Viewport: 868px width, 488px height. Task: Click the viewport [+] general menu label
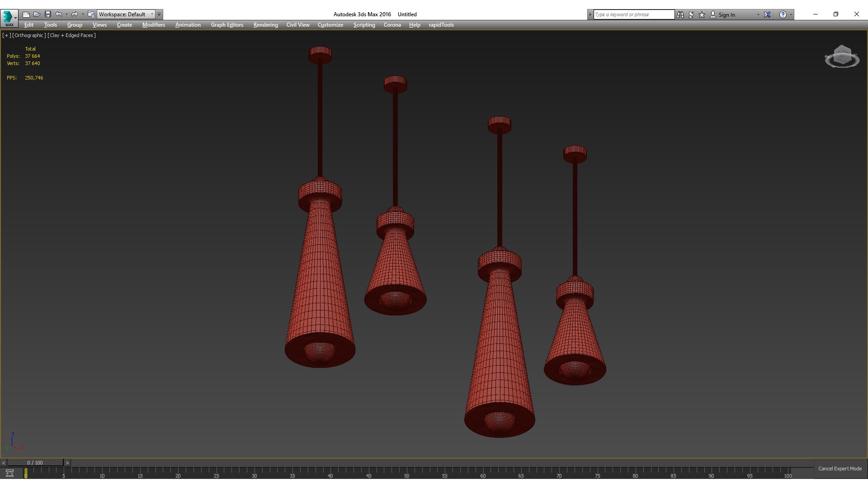click(x=6, y=35)
